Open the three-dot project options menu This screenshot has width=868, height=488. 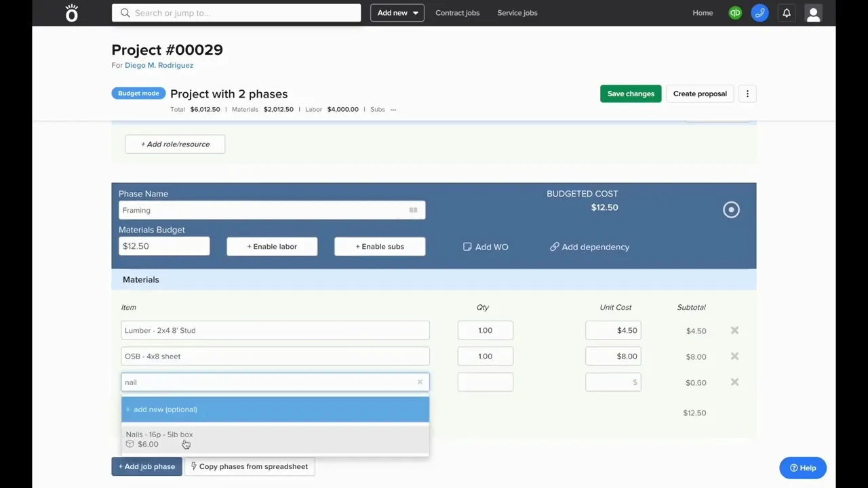pyautogui.click(x=747, y=94)
